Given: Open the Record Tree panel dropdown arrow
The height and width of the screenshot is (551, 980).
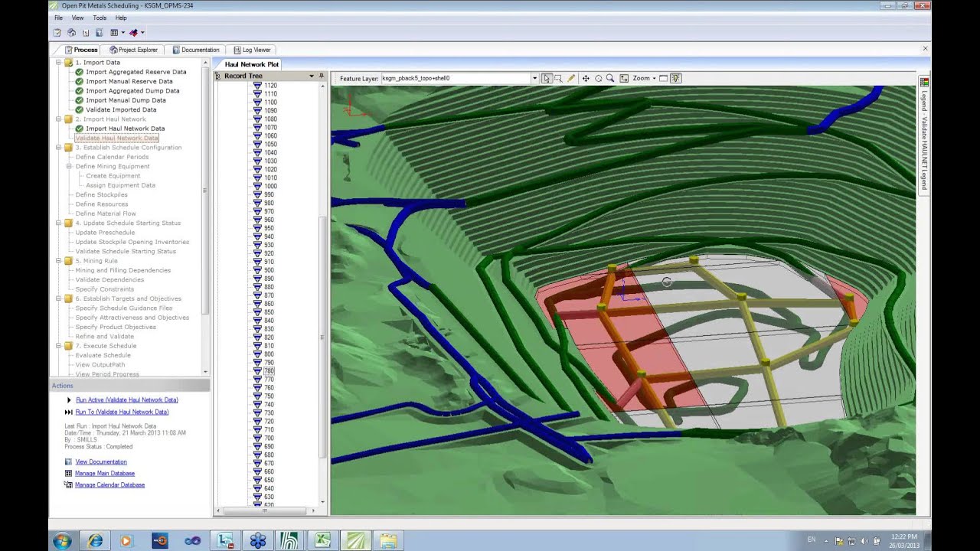Looking at the screenshot, I should pos(312,76).
